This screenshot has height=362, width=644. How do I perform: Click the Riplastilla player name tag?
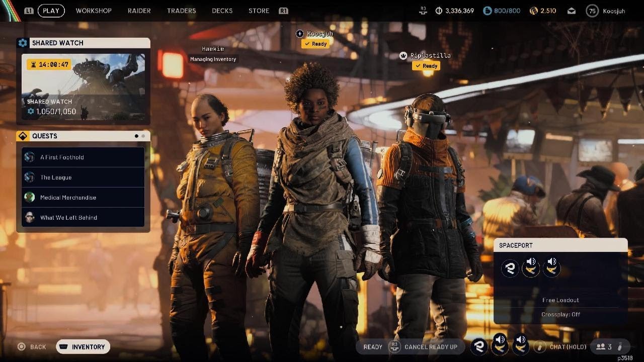click(430, 55)
